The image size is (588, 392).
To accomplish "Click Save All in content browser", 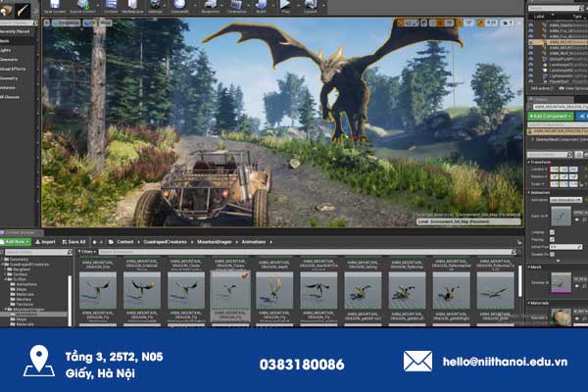I will pos(73,242).
